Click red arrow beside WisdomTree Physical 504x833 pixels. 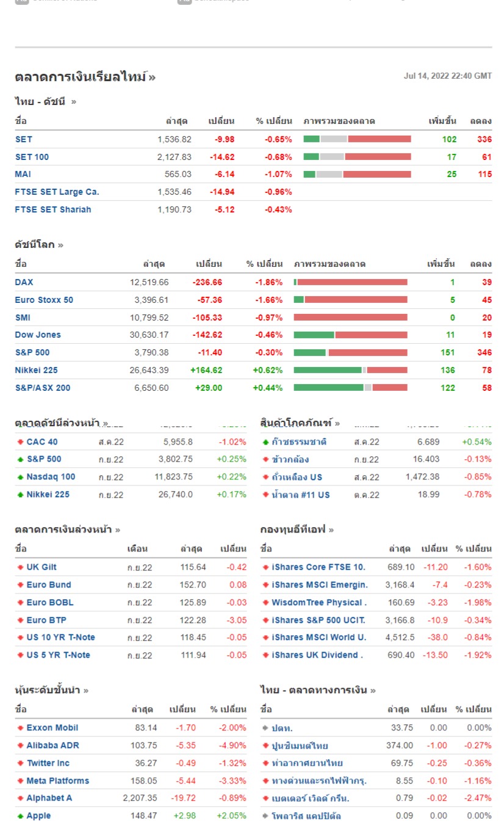265,602
